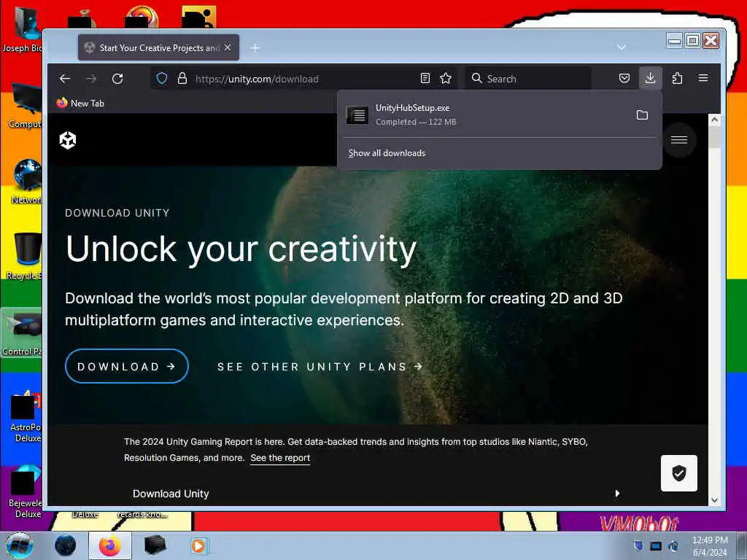Screen dimensions: 747x560
Task: Open the Save to Pocket icon
Action: pos(624,78)
